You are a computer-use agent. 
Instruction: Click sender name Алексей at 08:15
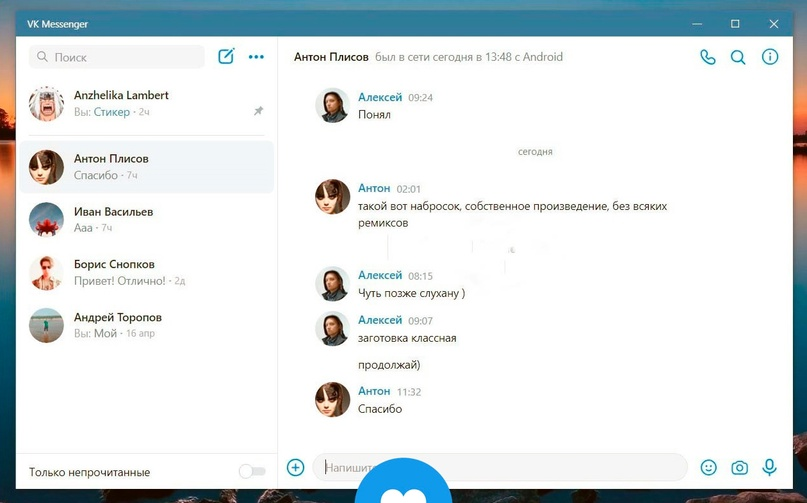pyautogui.click(x=380, y=275)
